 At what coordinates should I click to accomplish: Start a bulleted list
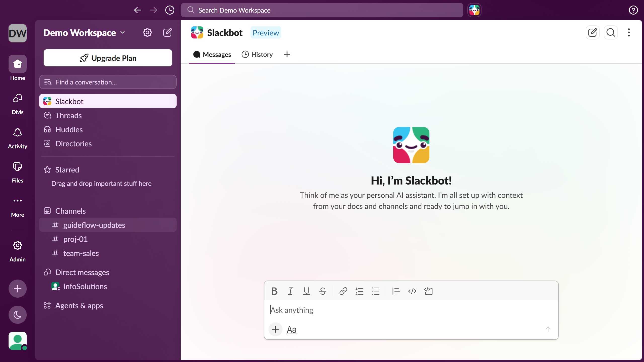[376, 291]
